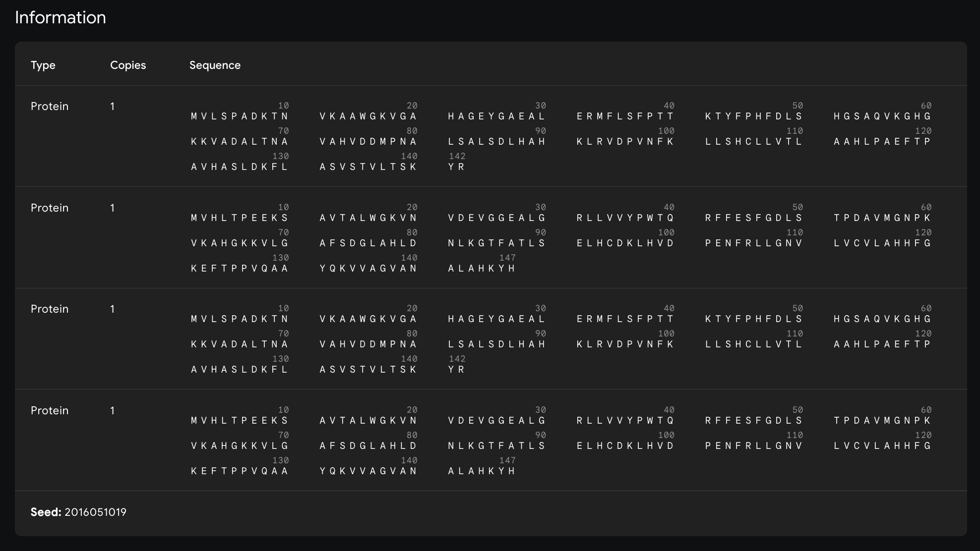
Task: Click position marker 147 in second protein
Action: click(x=508, y=258)
